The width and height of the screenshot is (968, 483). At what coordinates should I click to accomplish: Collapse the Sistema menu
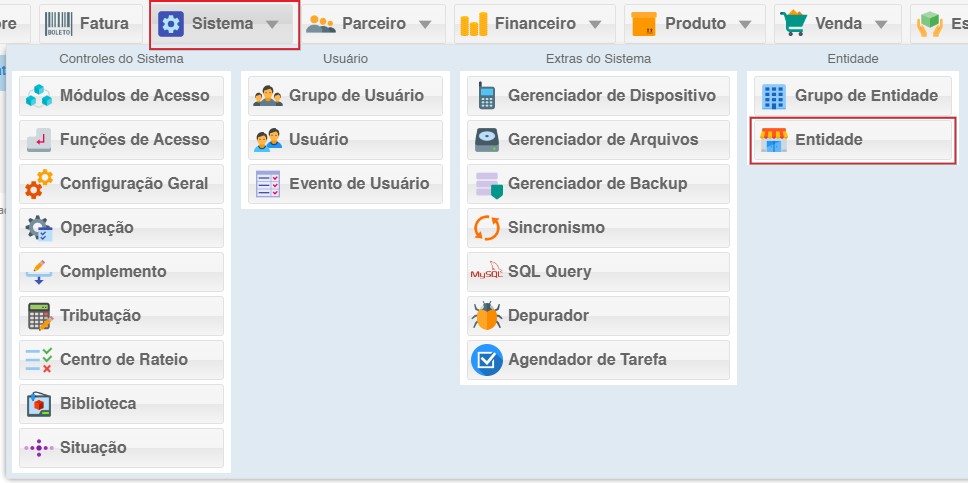coord(224,24)
